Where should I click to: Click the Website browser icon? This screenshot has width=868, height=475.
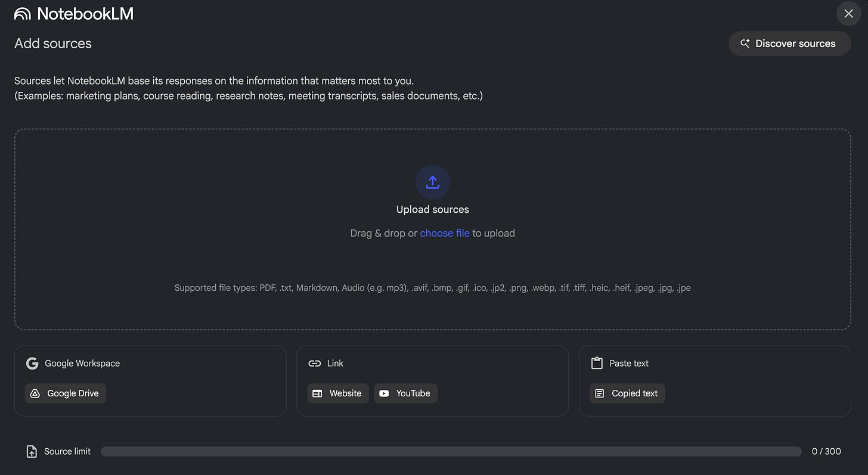pyautogui.click(x=317, y=393)
